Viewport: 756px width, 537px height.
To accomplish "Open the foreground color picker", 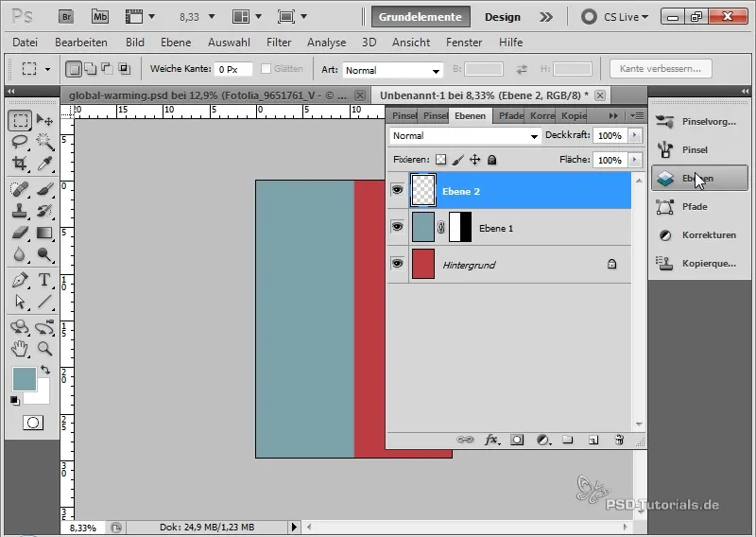I will click(x=25, y=379).
